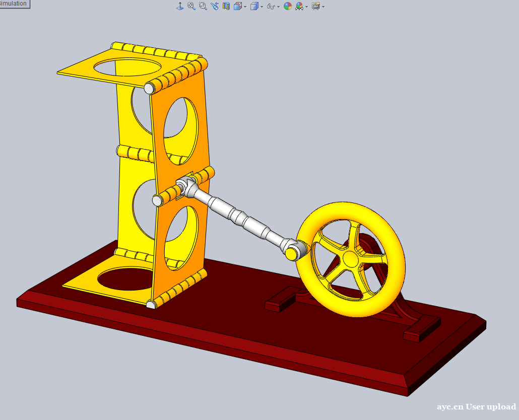Click the View Orientation cube icon
The image size is (519, 420).
[x=237, y=6]
